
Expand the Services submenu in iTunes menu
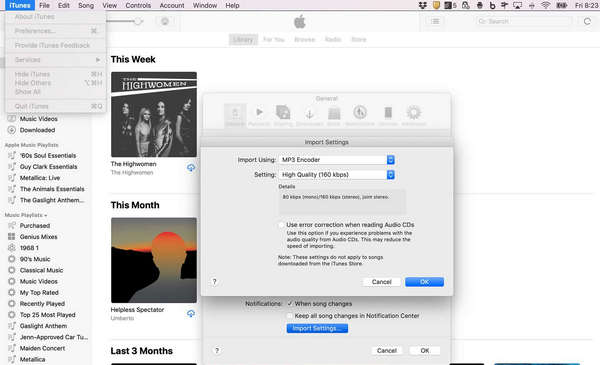point(56,60)
